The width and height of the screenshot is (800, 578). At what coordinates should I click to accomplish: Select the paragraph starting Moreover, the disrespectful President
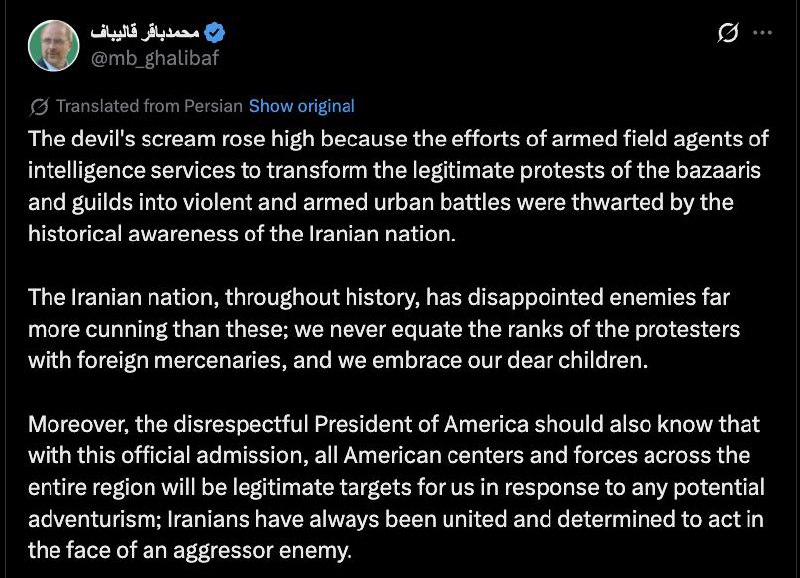point(396,487)
